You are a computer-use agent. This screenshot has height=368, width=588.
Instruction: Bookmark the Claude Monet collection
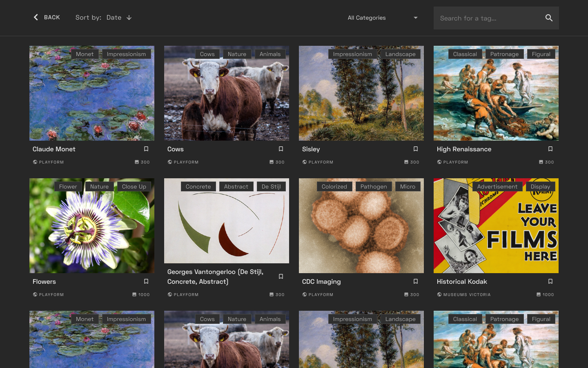(x=146, y=149)
